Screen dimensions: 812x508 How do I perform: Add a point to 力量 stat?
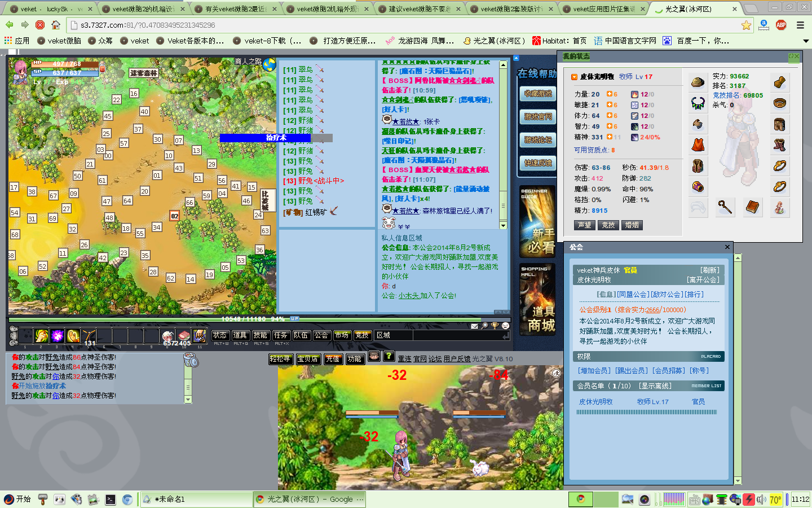click(x=609, y=94)
